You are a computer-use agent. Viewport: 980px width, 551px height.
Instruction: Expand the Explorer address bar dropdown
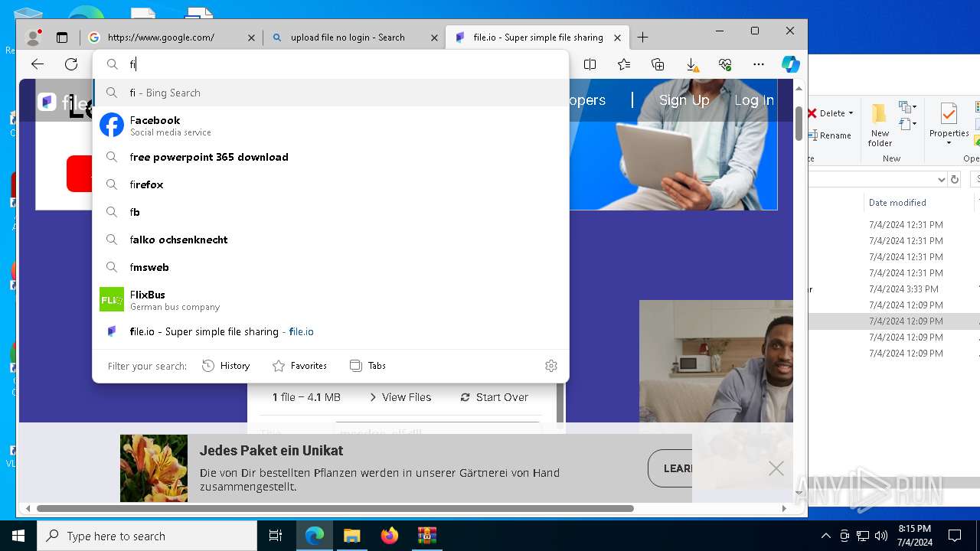click(942, 179)
